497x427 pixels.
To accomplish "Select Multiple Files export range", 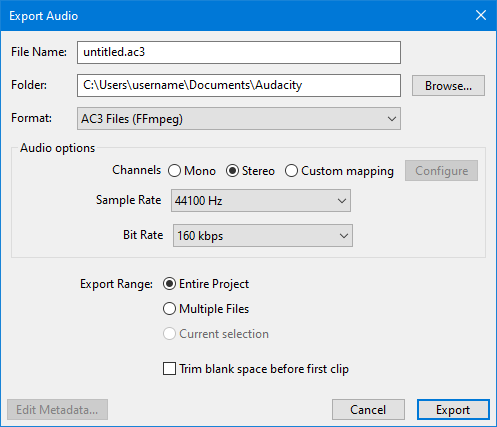I will [206, 309].
